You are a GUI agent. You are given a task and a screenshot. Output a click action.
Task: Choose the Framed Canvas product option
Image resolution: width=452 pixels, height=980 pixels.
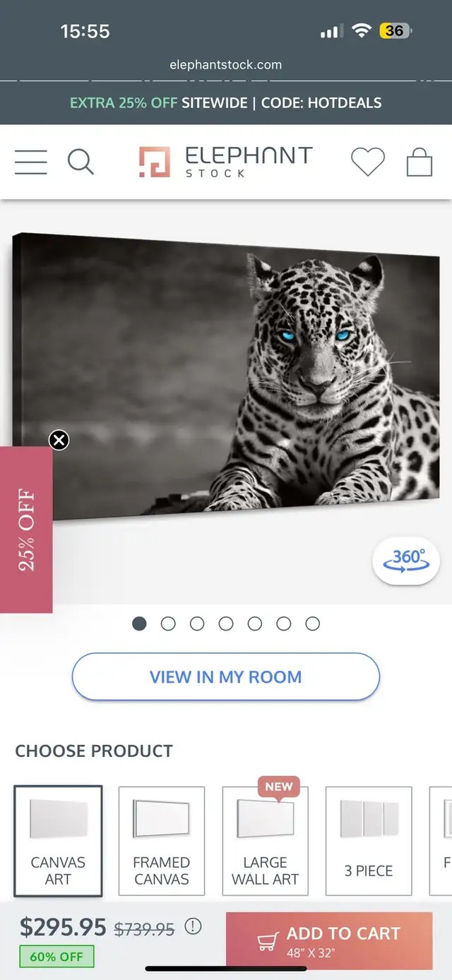[162, 841]
